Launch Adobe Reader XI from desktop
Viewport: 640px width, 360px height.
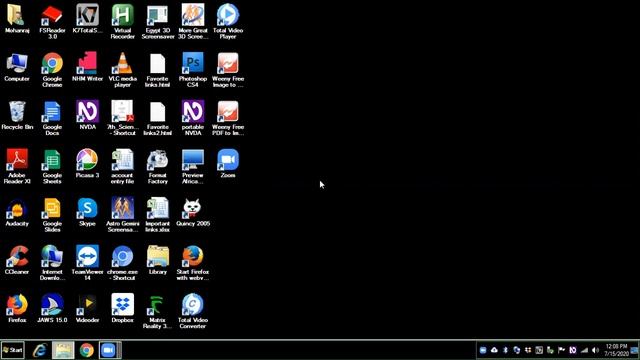[17, 167]
